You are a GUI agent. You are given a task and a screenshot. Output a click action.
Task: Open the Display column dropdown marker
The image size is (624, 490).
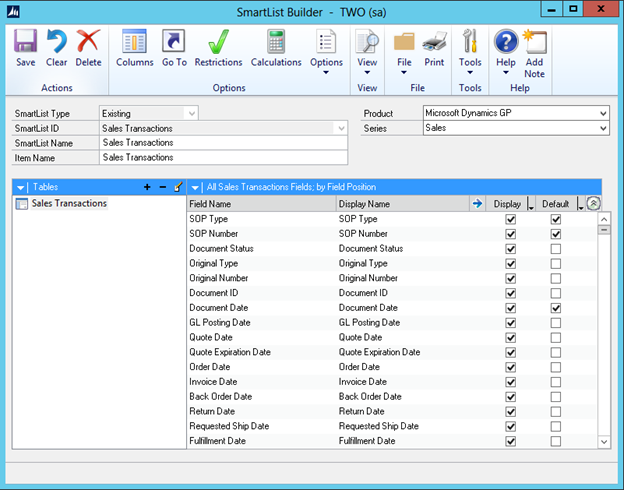530,204
